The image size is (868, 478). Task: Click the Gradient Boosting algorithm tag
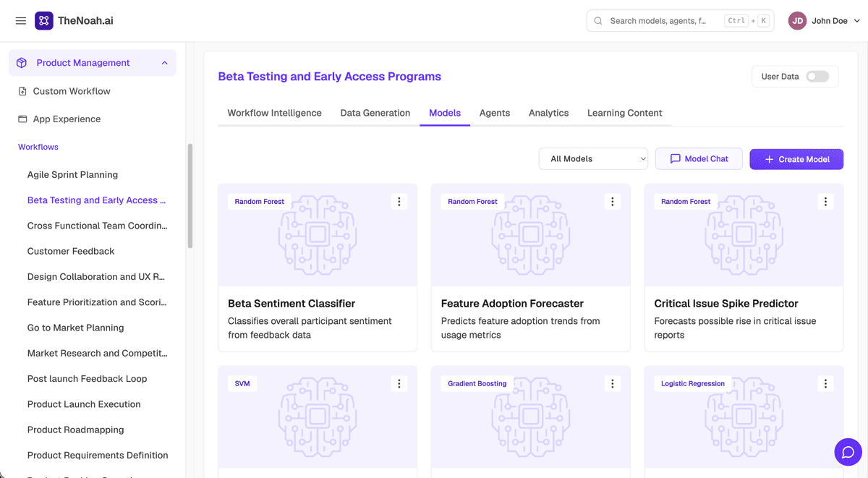coord(477,384)
